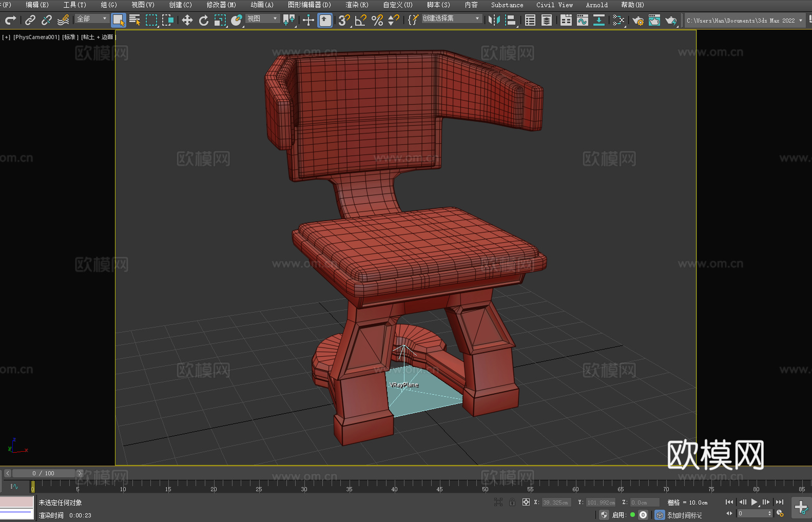Toggle the Angle Snap icon
The height and width of the screenshot is (522, 812).
pos(361,20)
